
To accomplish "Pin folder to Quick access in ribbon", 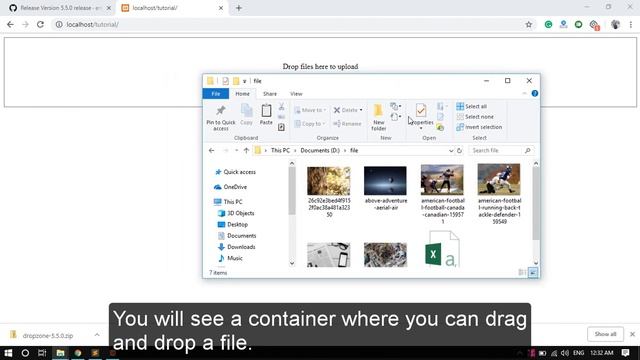I will click(x=221, y=117).
